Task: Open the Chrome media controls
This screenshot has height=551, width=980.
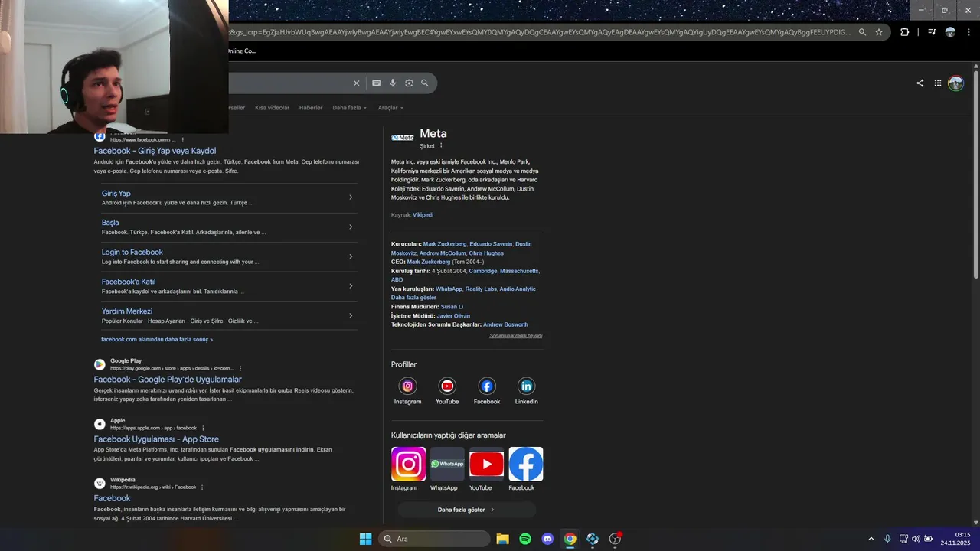Action: pyautogui.click(x=932, y=32)
